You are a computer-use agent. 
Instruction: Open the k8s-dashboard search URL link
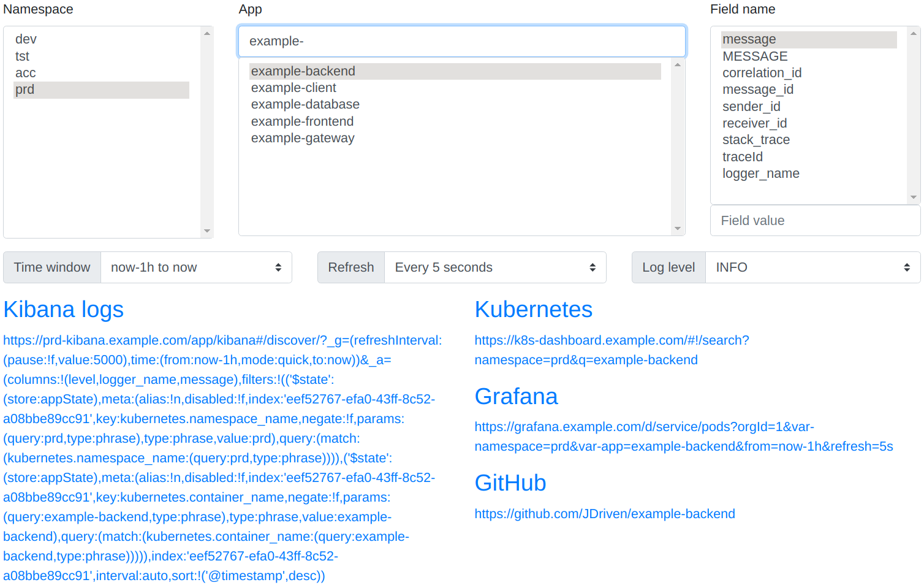pos(612,350)
